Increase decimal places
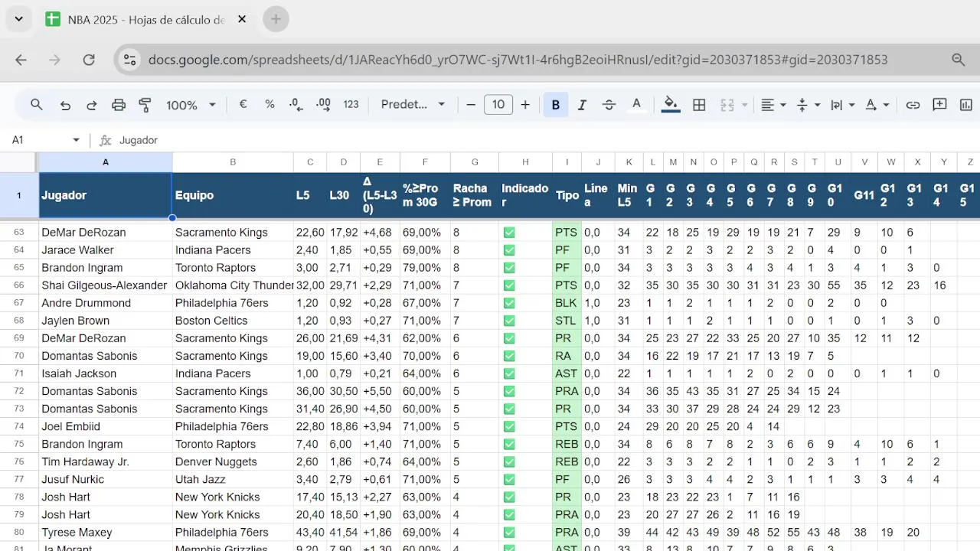This screenshot has height=551, width=980. click(323, 105)
